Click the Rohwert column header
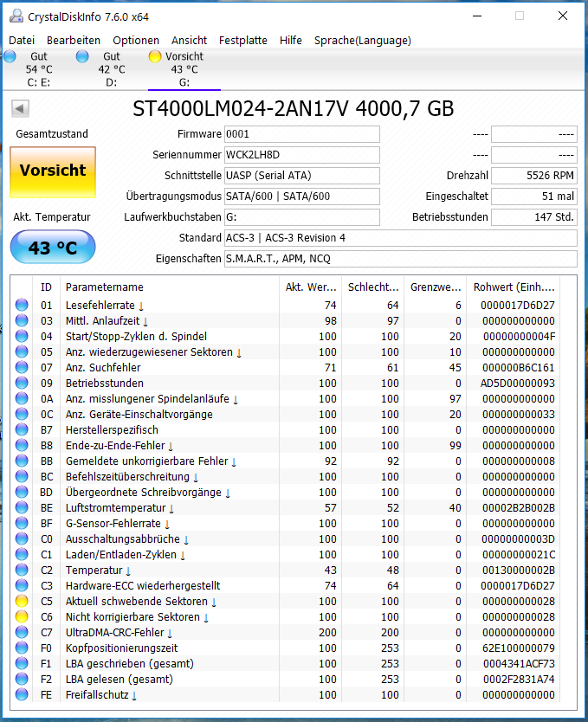Viewport: 588px width, 722px height. 514,287
